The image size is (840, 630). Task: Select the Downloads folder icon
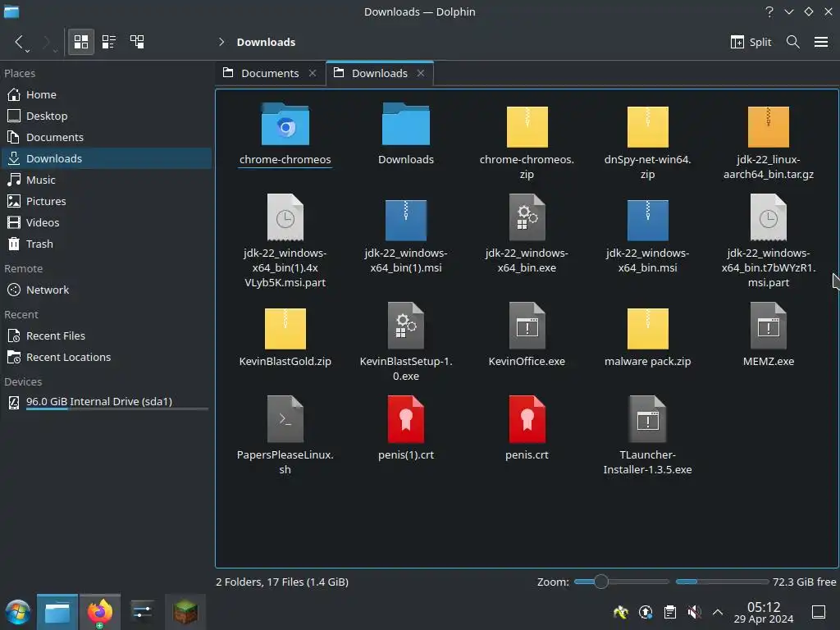[405, 125]
